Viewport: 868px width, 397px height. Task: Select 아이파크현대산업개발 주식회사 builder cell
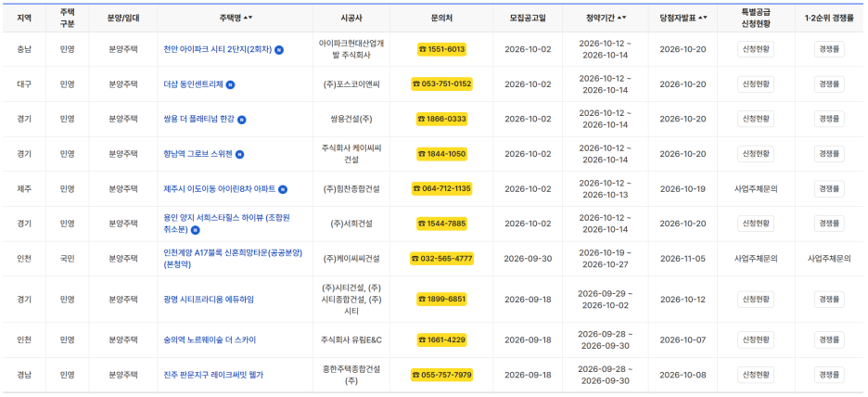351,49
